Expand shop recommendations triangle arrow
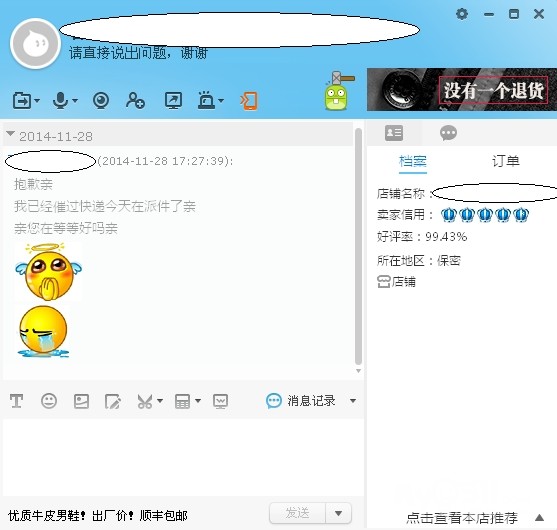The width and height of the screenshot is (557, 530). point(539,517)
